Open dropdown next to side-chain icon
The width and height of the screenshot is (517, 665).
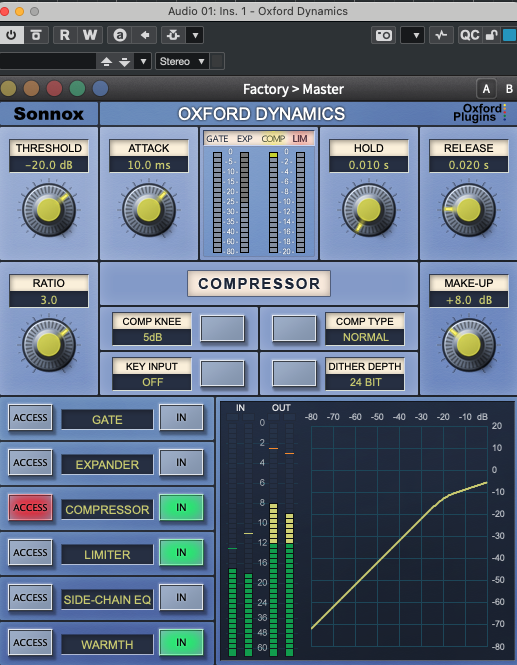pos(195,35)
